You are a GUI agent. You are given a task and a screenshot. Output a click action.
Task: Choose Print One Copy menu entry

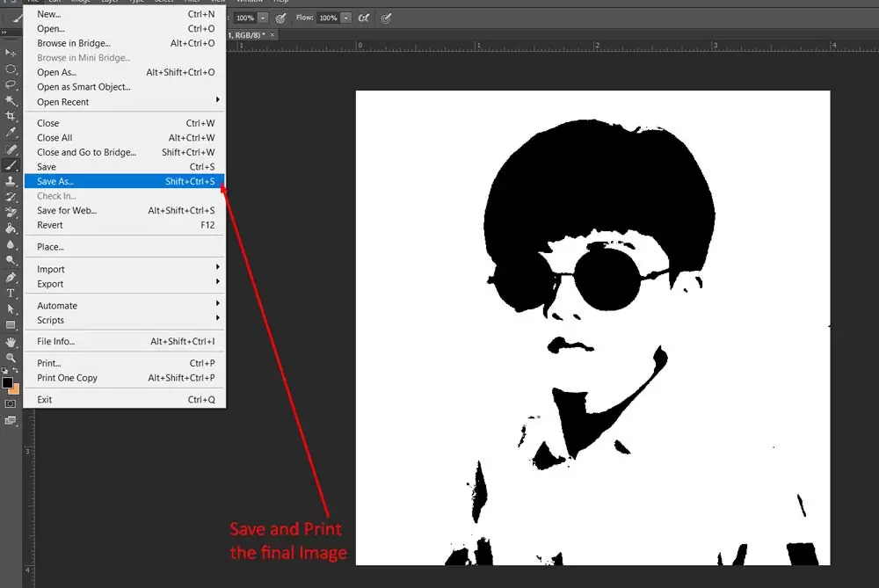pos(67,378)
